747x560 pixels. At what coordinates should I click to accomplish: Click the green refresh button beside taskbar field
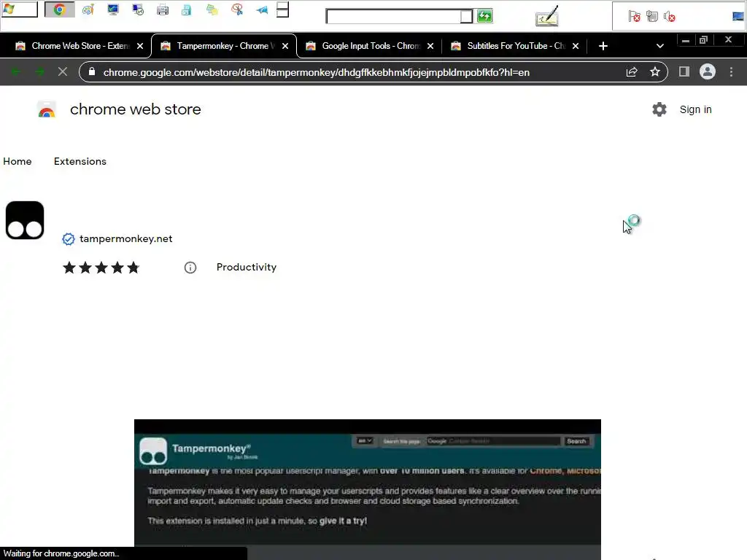pos(484,16)
